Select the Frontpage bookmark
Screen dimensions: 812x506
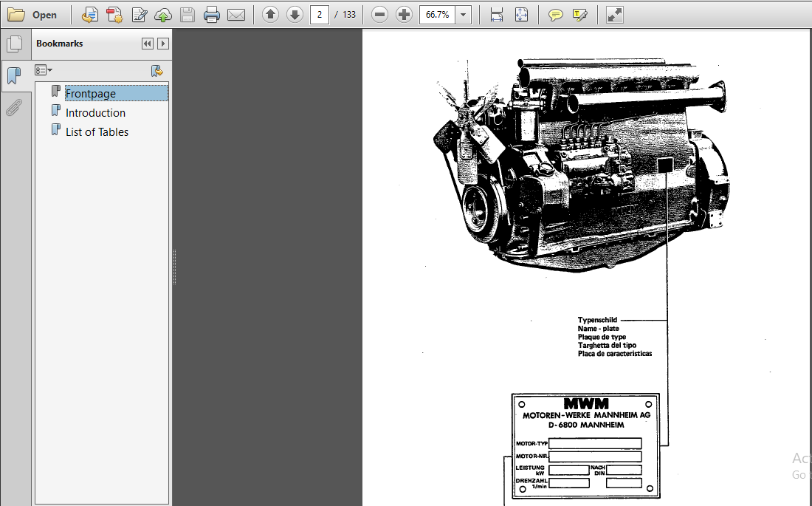point(117,93)
